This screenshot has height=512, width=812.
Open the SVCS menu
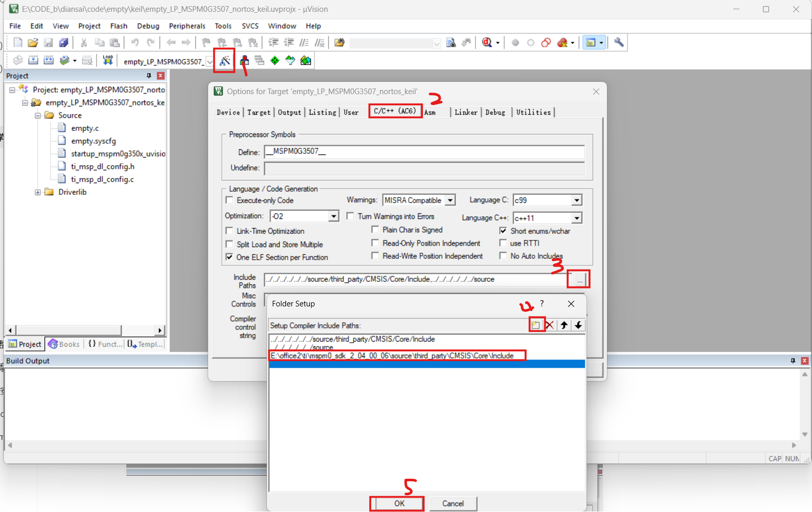click(250, 26)
